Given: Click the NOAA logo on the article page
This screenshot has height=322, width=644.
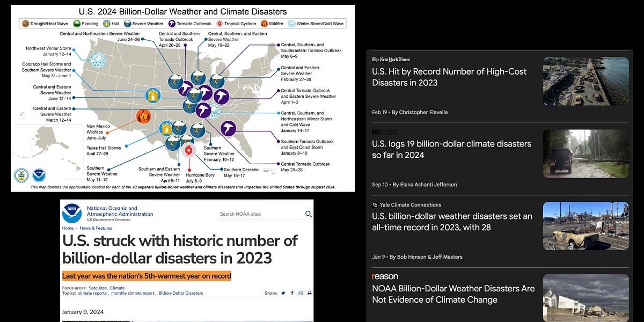Looking at the screenshot, I should tap(71, 213).
